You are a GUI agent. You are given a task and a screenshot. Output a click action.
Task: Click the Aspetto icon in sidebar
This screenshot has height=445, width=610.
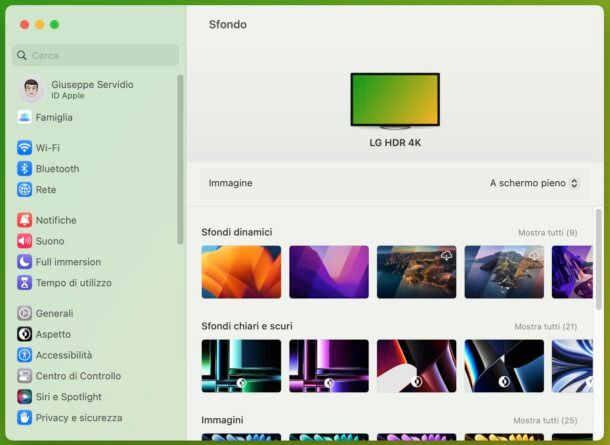pyautogui.click(x=25, y=334)
